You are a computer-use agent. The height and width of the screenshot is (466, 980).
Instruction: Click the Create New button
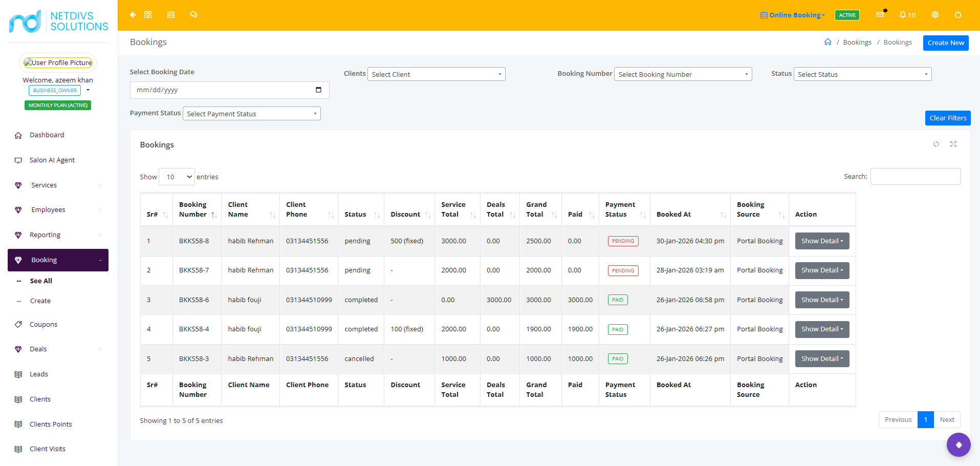[946, 43]
